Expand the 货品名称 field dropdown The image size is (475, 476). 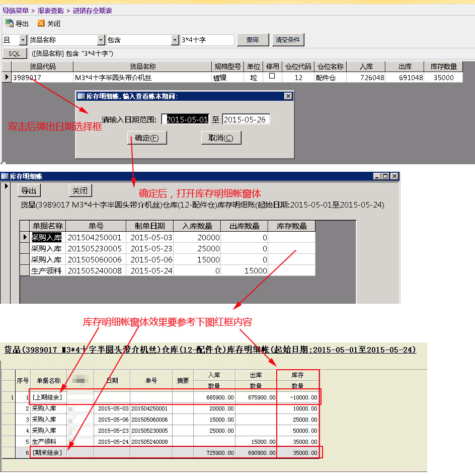click(x=101, y=40)
